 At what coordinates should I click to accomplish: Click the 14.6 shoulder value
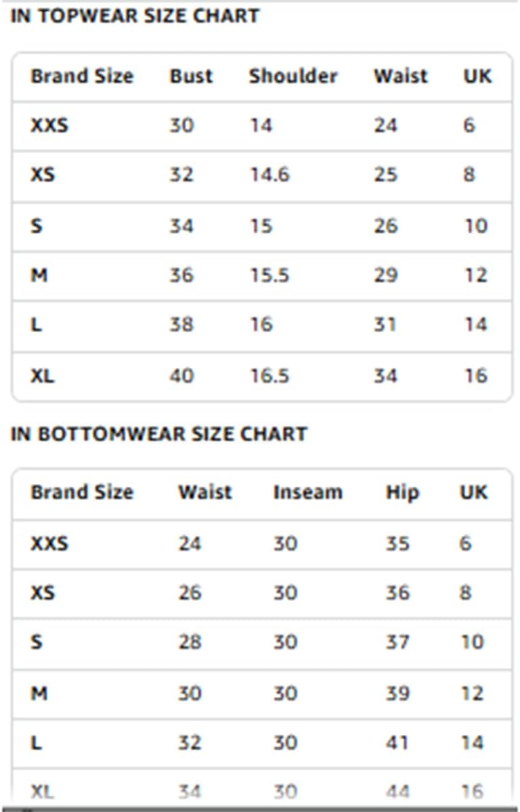tap(269, 175)
